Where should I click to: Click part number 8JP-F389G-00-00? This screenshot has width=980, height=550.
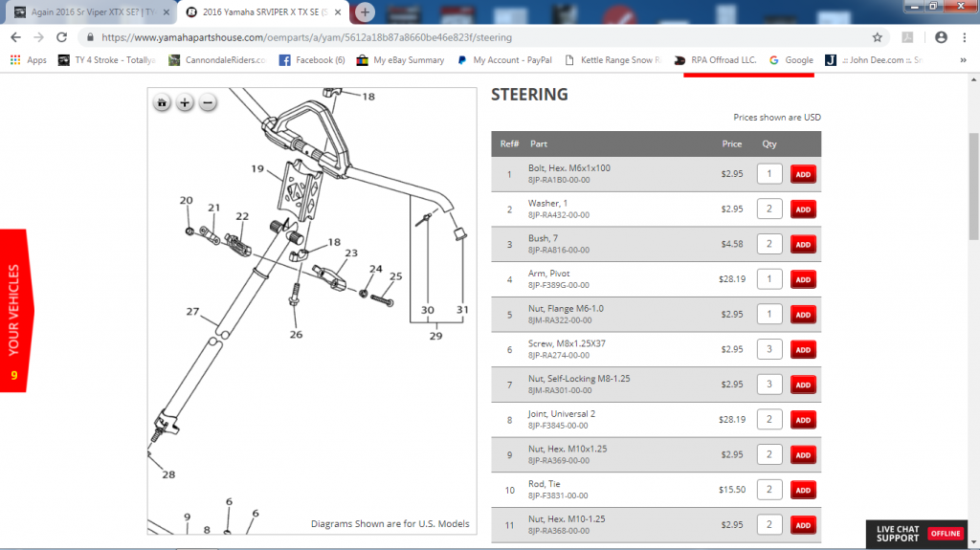[558, 285]
